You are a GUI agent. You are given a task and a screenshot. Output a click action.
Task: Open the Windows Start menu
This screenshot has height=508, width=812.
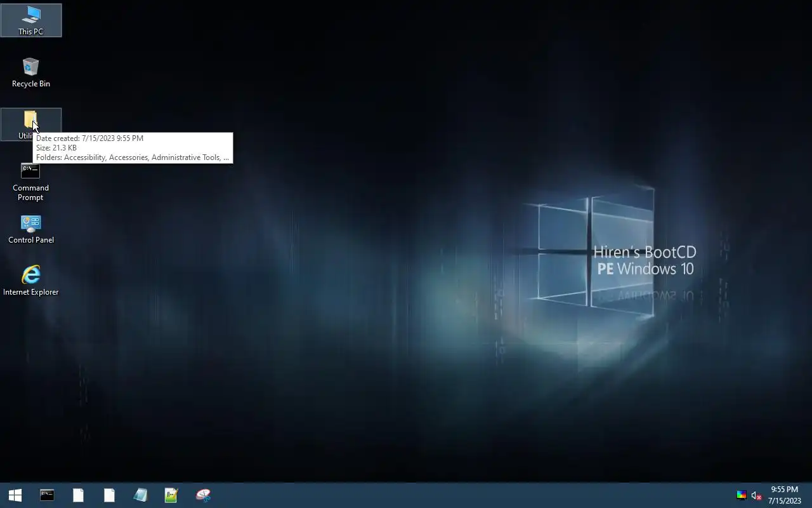15,495
